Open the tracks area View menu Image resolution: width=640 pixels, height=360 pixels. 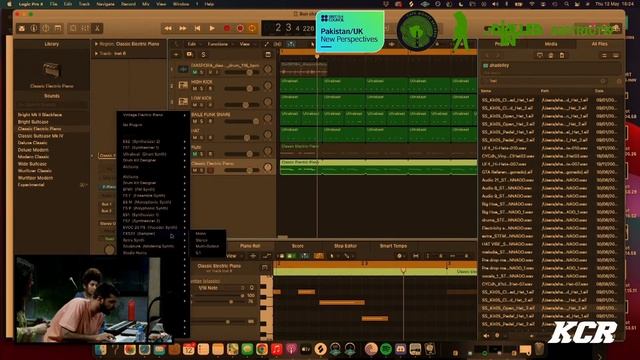pos(245,44)
